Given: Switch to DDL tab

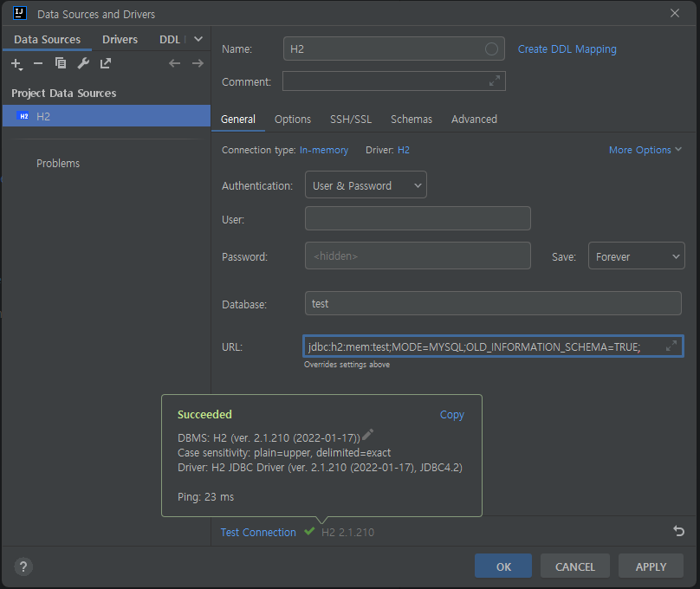Looking at the screenshot, I should click(x=170, y=39).
